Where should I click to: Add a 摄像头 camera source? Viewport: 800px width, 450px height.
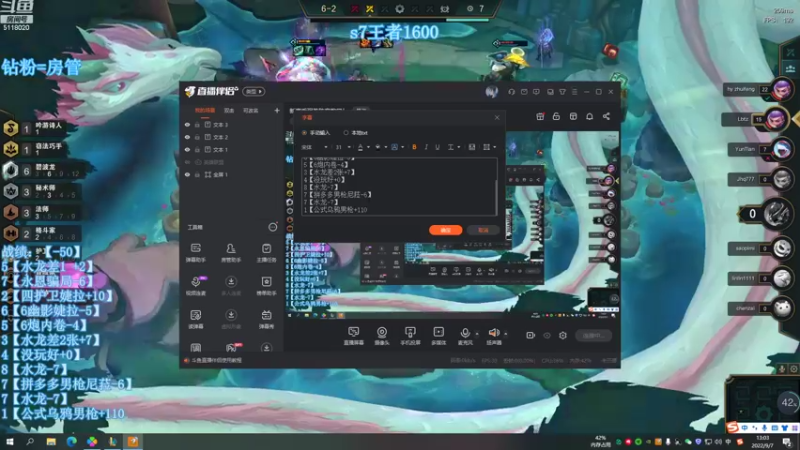pyautogui.click(x=382, y=336)
